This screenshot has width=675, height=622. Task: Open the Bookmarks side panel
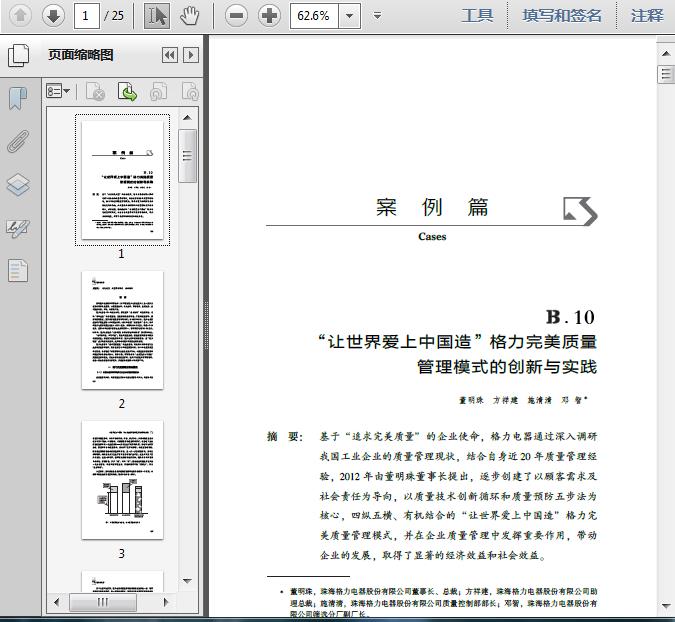click(18, 98)
